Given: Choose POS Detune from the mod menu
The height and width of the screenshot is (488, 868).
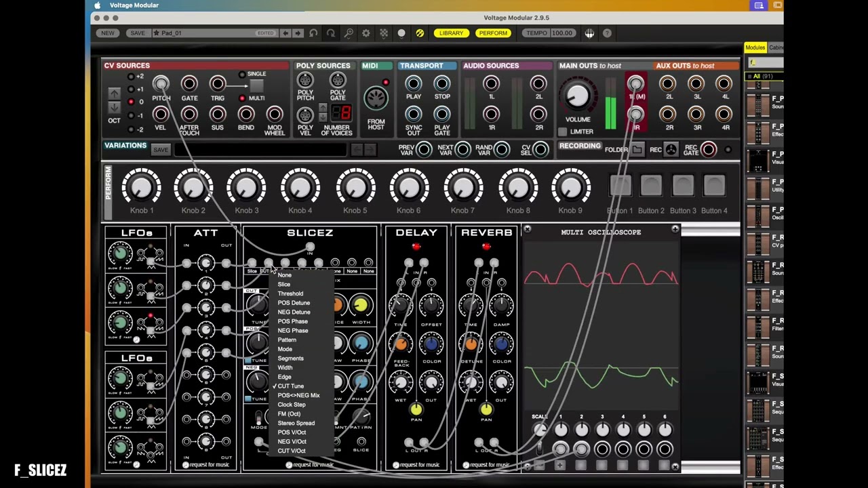Looking at the screenshot, I should [x=294, y=303].
